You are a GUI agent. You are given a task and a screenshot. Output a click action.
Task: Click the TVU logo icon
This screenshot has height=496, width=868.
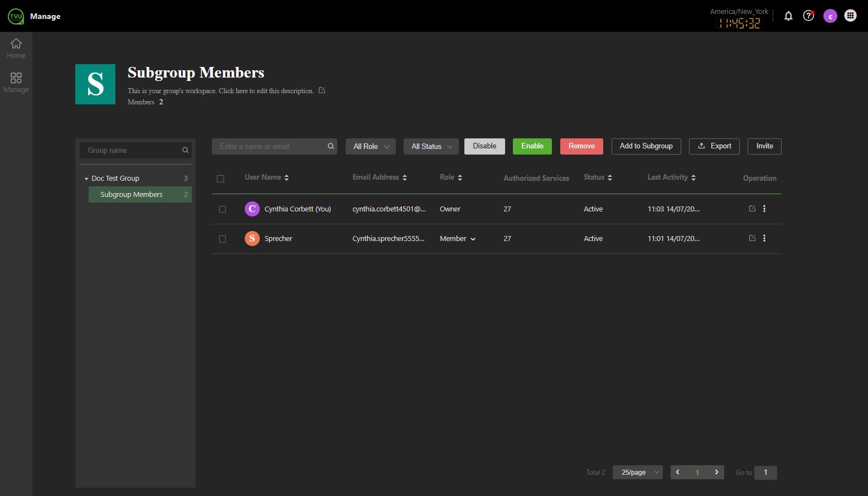point(16,16)
